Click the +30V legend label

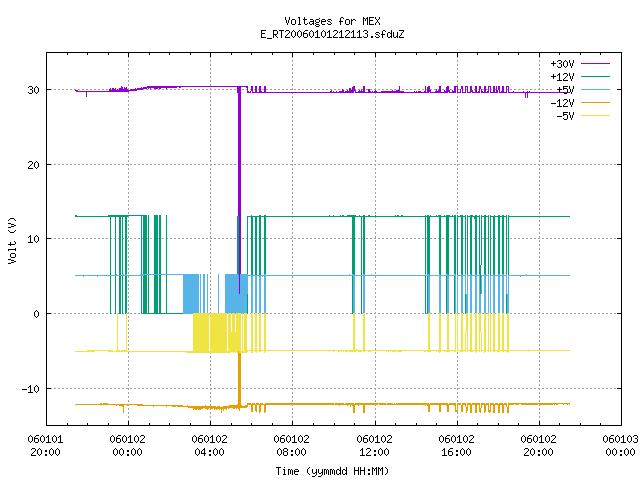coord(562,64)
